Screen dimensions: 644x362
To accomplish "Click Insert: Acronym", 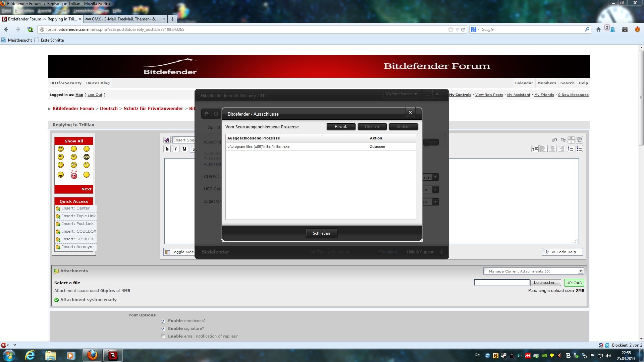I will coord(75,247).
